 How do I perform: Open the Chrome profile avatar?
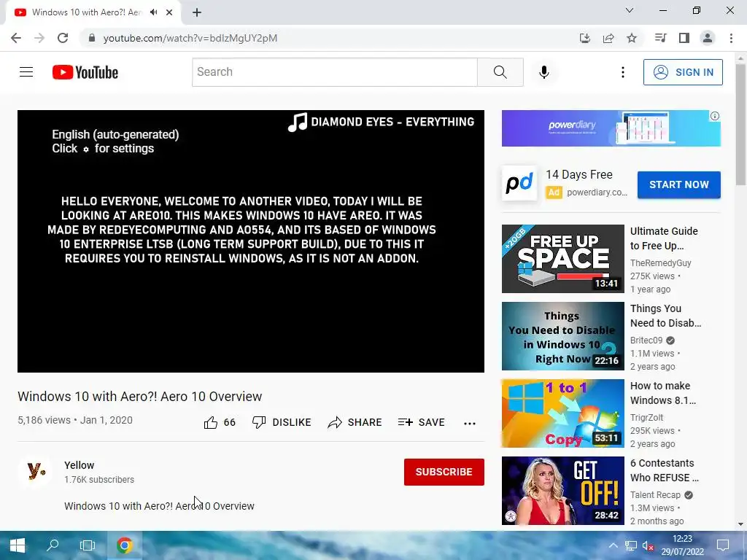pyautogui.click(x=708, y=38)
